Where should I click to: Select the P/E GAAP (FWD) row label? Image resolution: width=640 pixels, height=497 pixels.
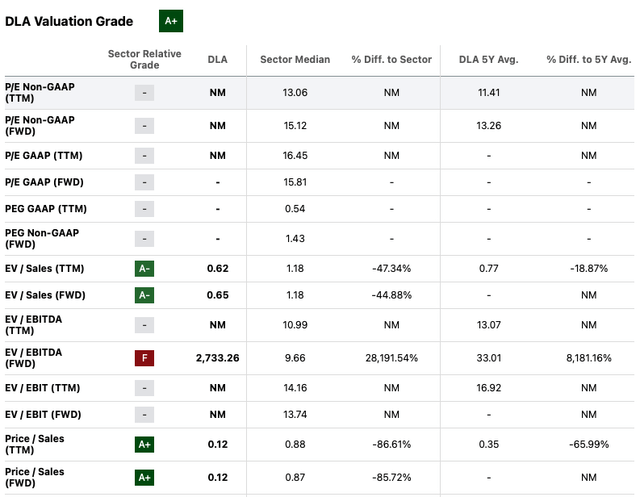click(x=44, y=182)
